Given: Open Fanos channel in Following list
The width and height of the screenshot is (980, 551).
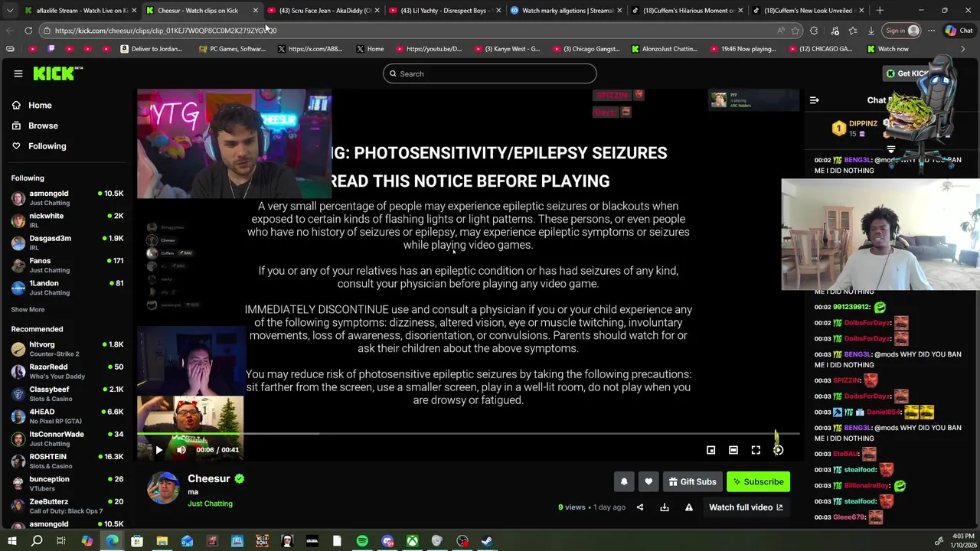Looking at the screenshot, I should (x=67, y=265).
